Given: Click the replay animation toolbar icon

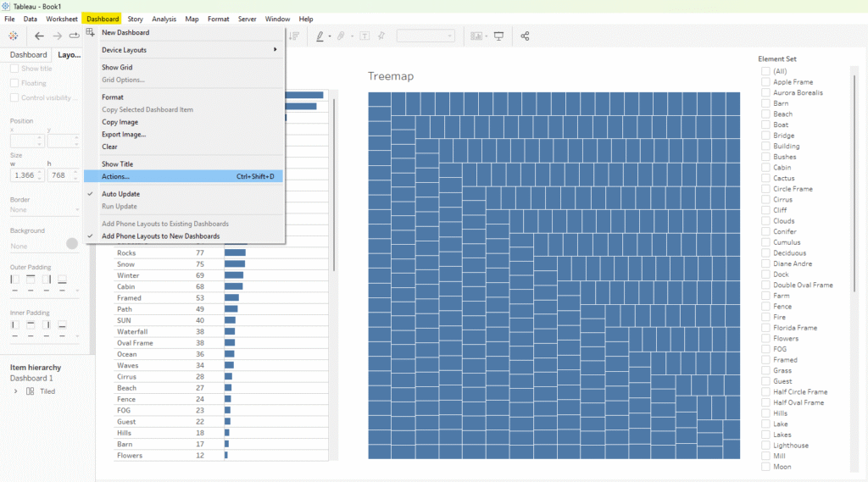Looking at the screenshot, I should pyautogui.click(x=75, y=36).
